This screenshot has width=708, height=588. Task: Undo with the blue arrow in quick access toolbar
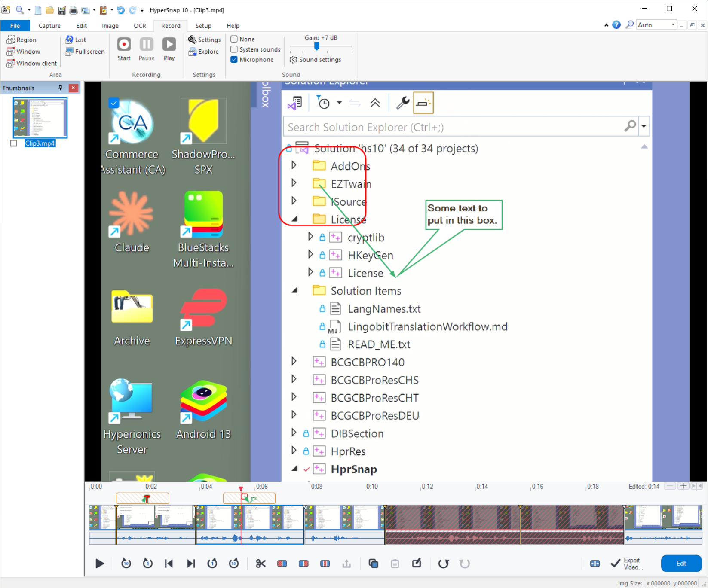(x=121, y=10)
